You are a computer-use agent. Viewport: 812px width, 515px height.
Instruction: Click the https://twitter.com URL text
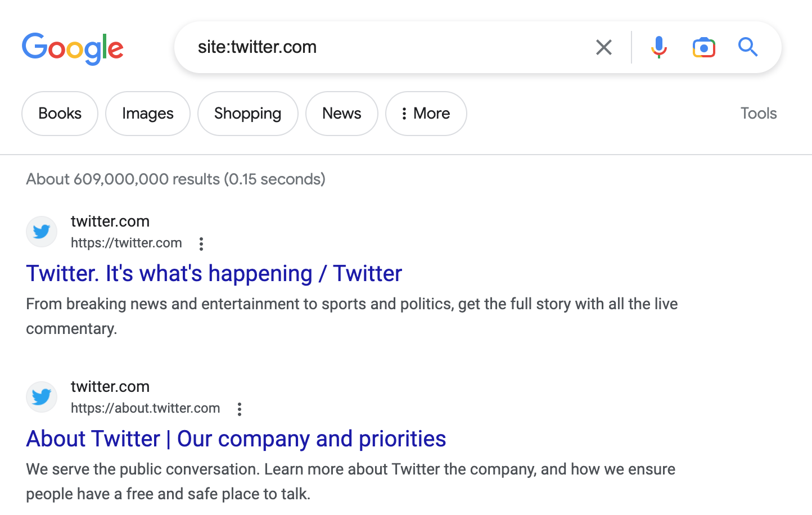point(127,243)
